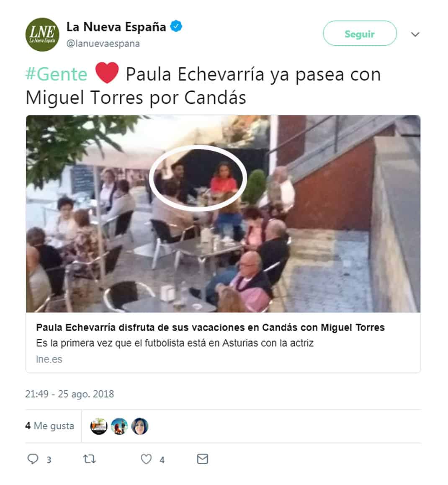Screen dimensions: 448x485
Task: Click the Seguir follow button
Action: tap(360, 34)
